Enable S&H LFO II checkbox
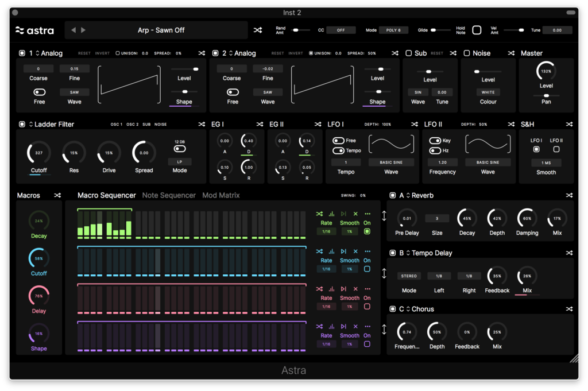 point(556,149)
